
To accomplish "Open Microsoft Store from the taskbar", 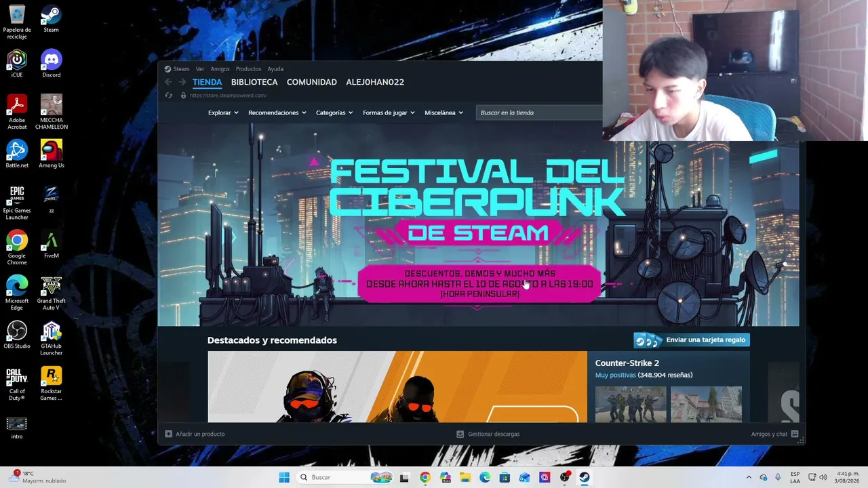I will coord(505,477).
